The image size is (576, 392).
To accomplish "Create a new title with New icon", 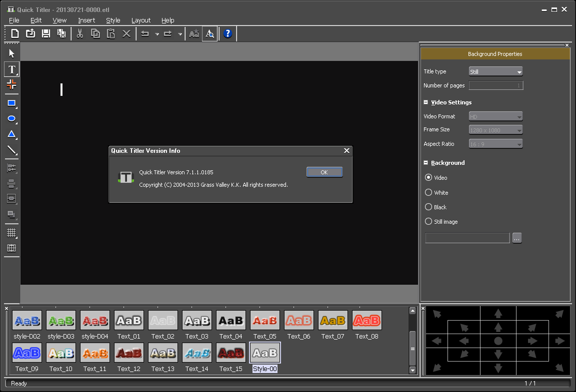I will 15,33.
